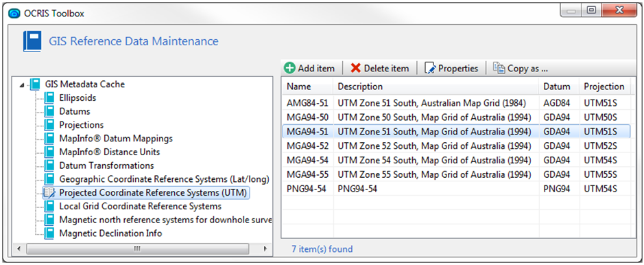Click the Copy as ... toolbar button label
Image resolution: width=644 pixels, height=265 pixels.
(x=528, y=69)
